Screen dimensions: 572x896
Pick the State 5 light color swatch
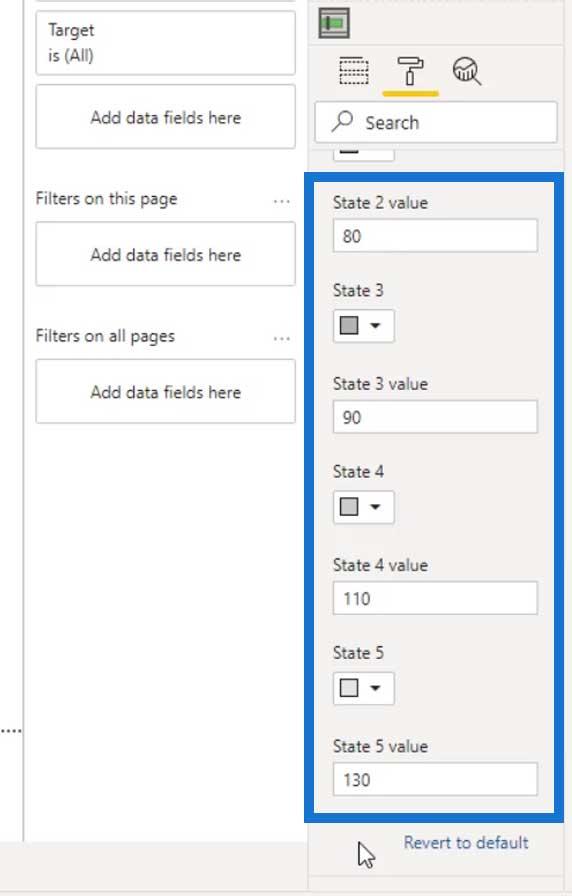click(349, 688)
